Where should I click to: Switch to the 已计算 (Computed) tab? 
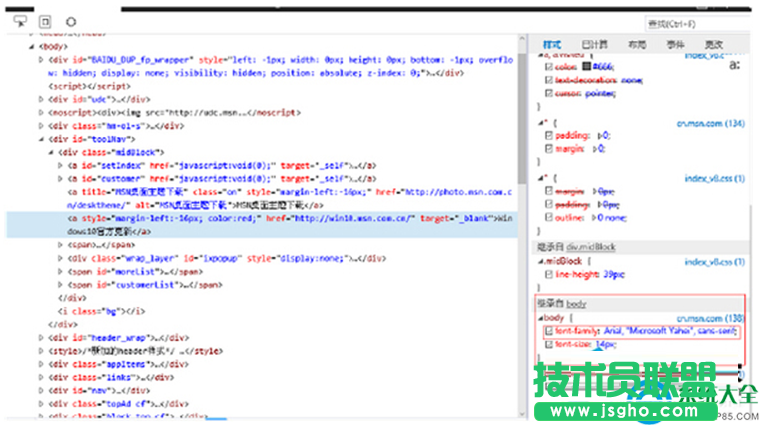pyautogui.click(x=594, y=45)
